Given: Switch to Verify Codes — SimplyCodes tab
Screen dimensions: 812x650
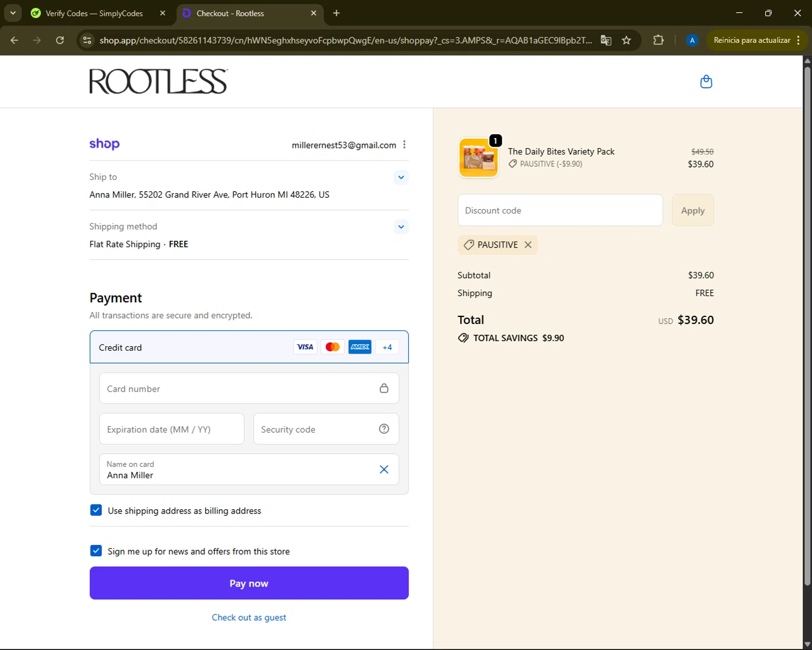Looking at the screenshot, I should (x=94, y=13).
